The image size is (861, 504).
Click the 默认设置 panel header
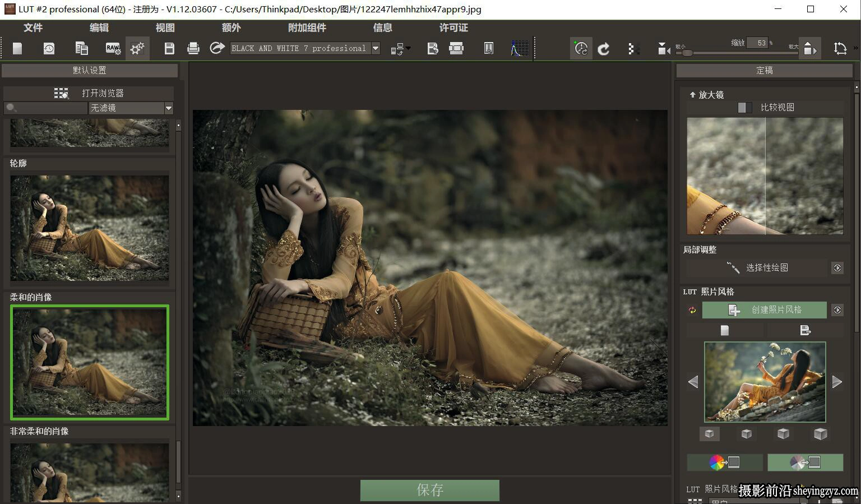coord(90,70)
